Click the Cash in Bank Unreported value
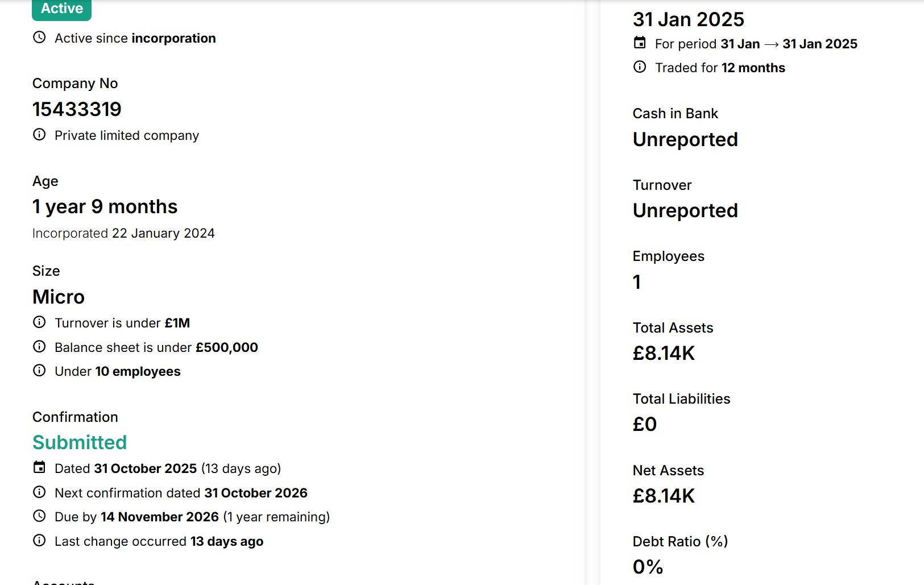 click(x=685, y=139)
